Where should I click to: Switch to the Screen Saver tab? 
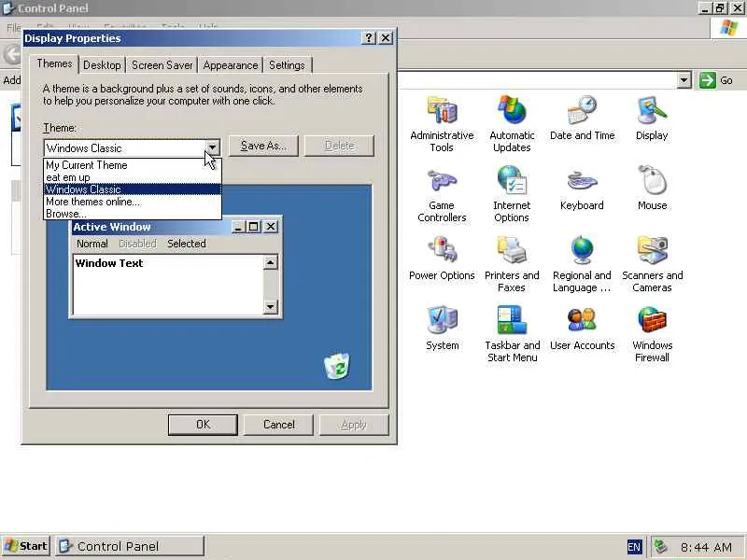click(x=162, y=65)
